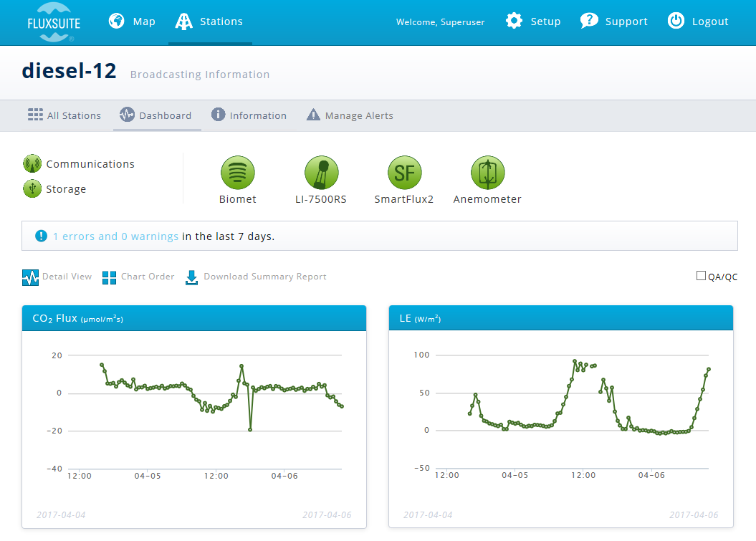Image resolution: width=756 pixels, height=541 pixels.
Task: Click the Anemometer status icon
Action: [487, 173]
